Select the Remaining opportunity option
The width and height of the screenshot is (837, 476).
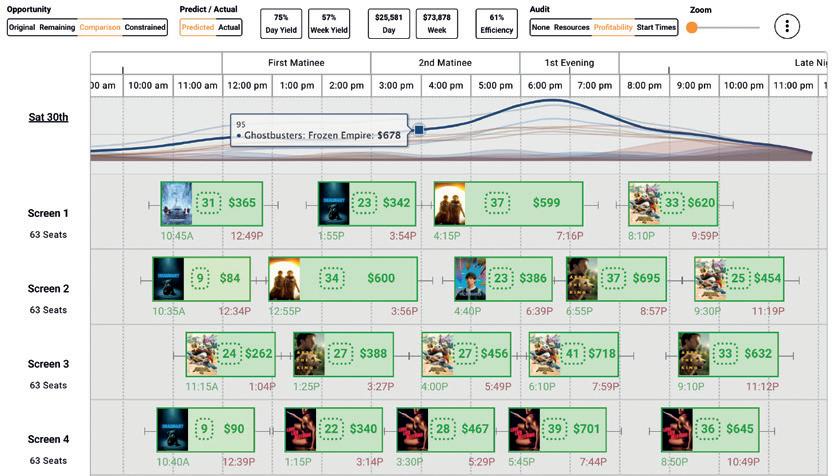(x=57, y=27)
